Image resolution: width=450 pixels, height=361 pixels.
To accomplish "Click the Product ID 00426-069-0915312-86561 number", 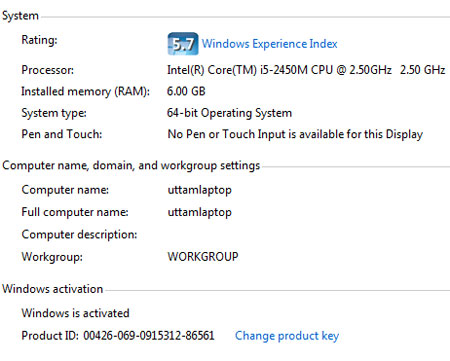I will (149, 335).
